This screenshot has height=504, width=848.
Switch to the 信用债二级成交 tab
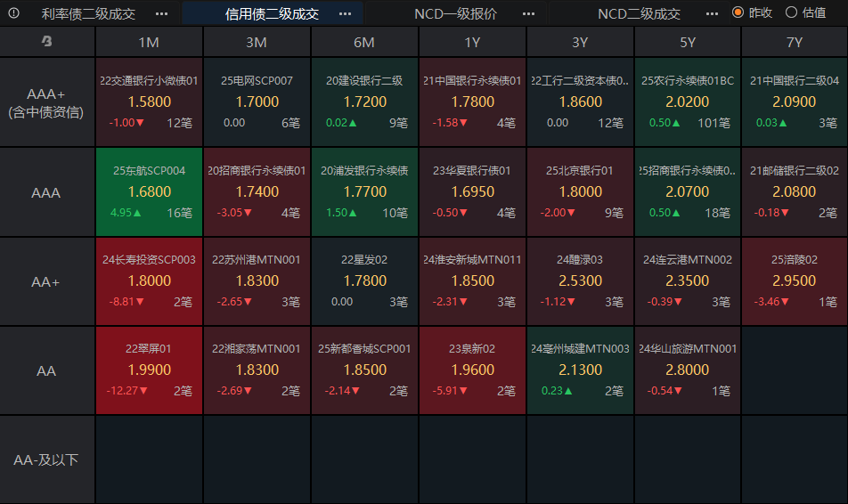pos(272,13)
